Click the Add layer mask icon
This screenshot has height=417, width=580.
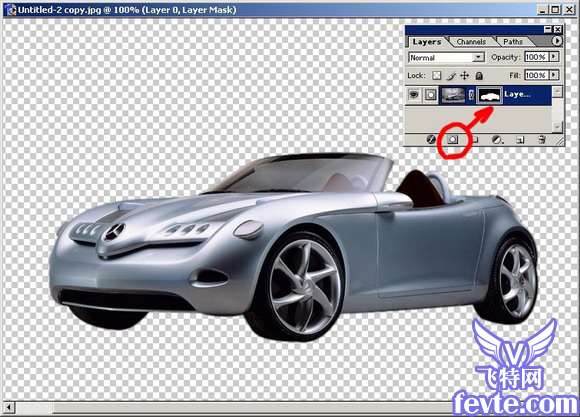point(453,139)
